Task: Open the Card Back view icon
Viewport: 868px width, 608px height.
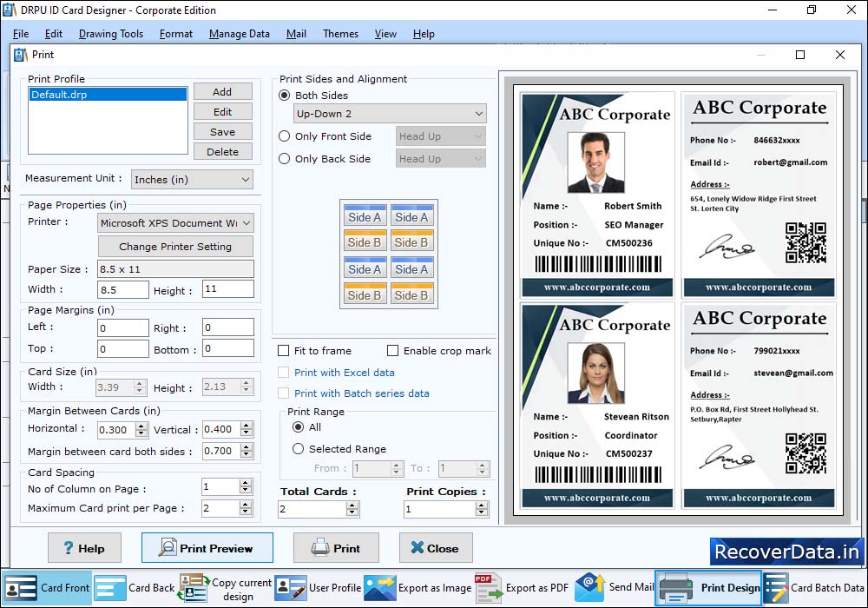Action: pos(109,587)
